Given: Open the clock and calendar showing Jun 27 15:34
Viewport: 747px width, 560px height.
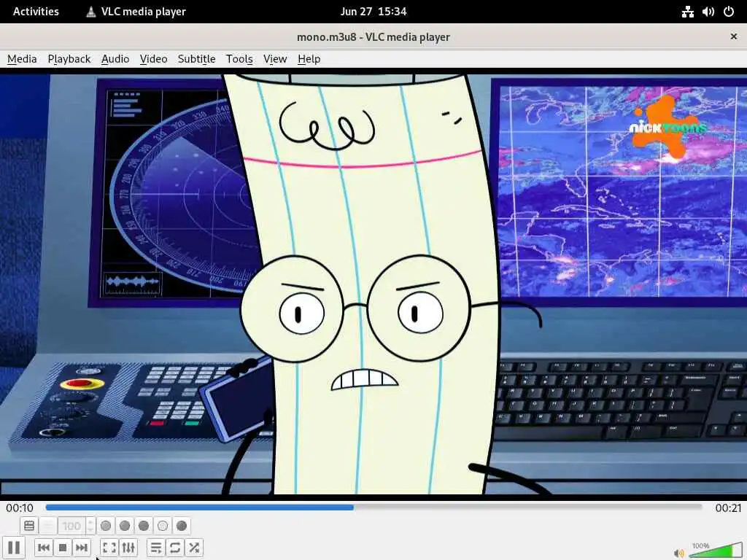Looking at the screenshot, I should [x=373, y=12].
